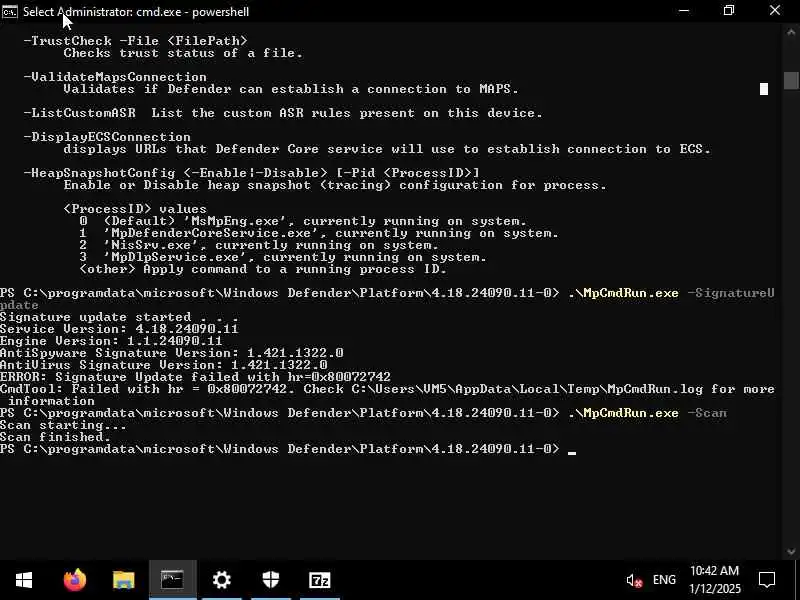Click the title 'Select Administrator: cmd.exe - powershell'

tap(136, 11)
